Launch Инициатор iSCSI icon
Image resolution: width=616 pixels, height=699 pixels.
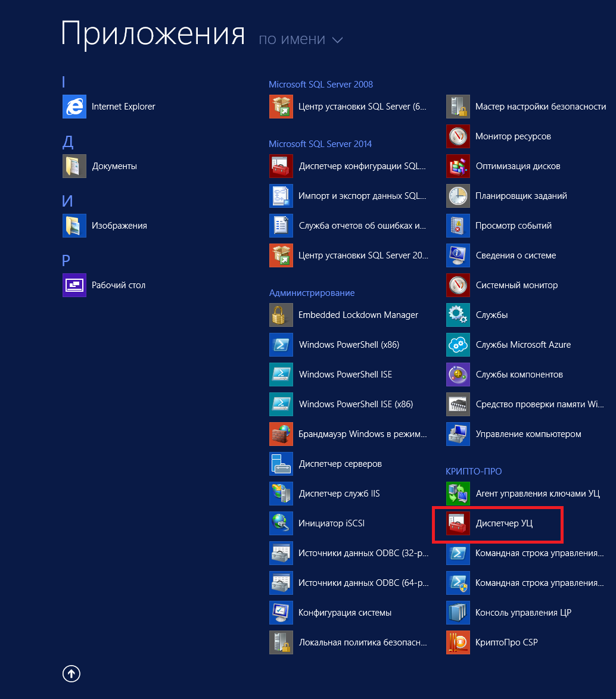point(281,523)
